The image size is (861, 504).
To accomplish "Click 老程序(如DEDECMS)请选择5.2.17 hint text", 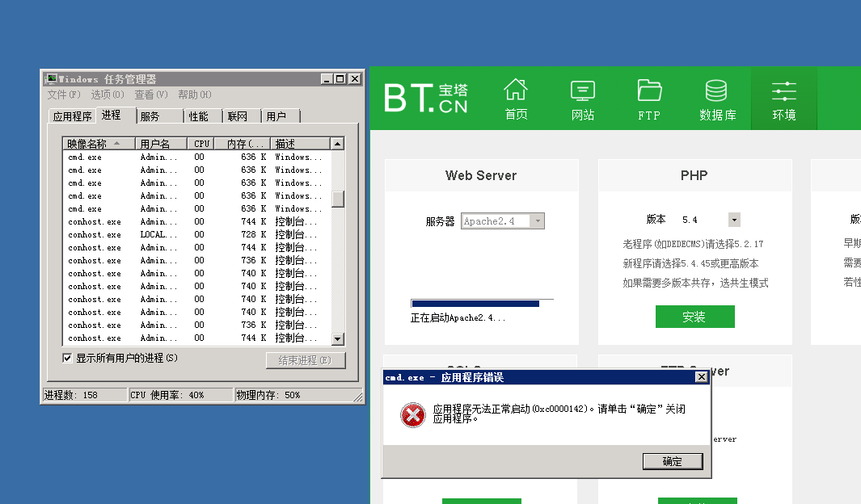I will (x=693, y=244).
